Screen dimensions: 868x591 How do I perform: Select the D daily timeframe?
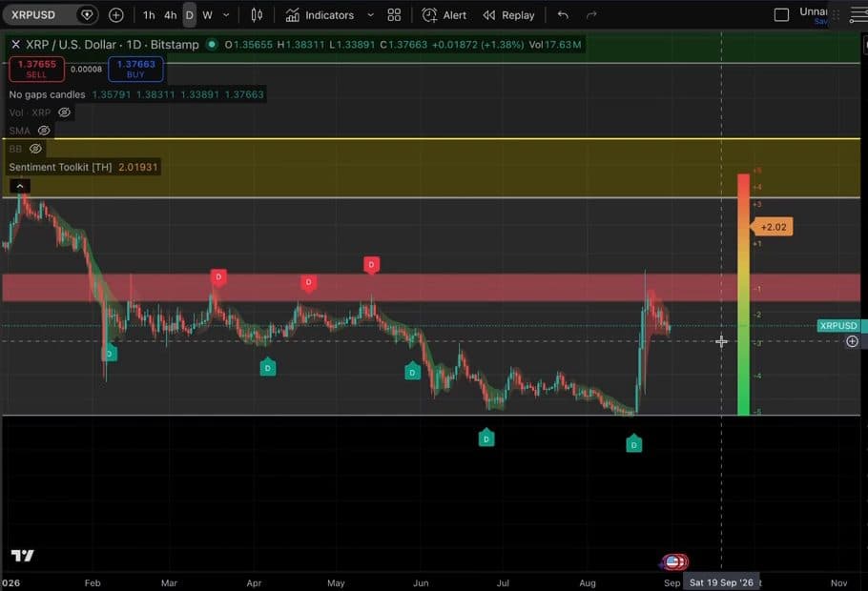(x=189, y=15)
